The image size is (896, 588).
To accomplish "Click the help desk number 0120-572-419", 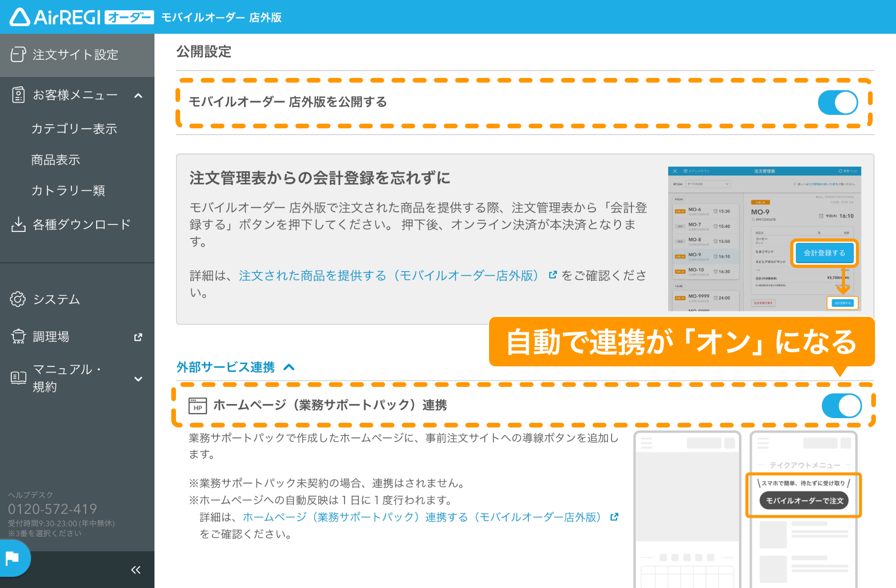I will pyautogui.click(x=52, y=509).
